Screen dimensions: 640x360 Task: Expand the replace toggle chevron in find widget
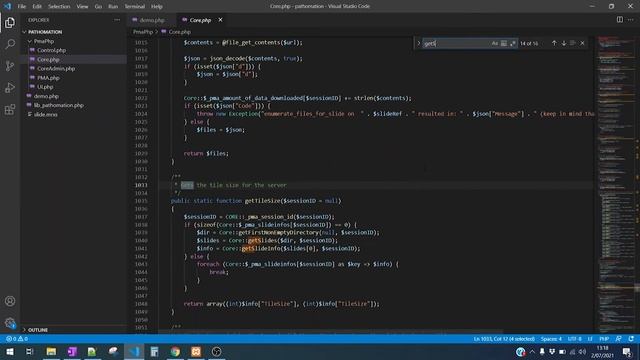click(x=418, y=43)
